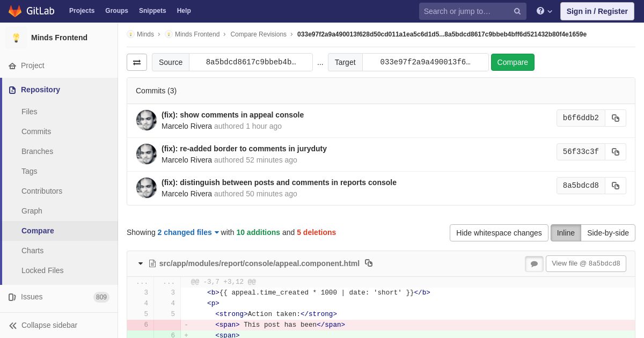The image size is (644, 338).
Task: Open commit 'show comments in appeal console'
Action: (x=232, y=115)
